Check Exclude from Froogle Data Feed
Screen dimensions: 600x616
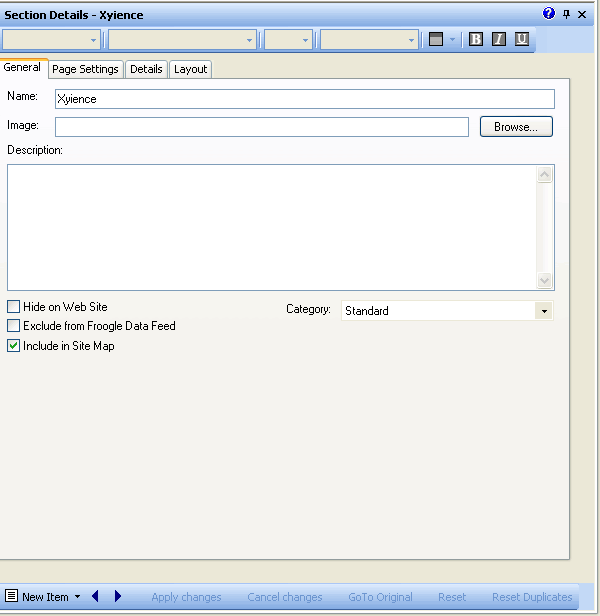[14, 326]
